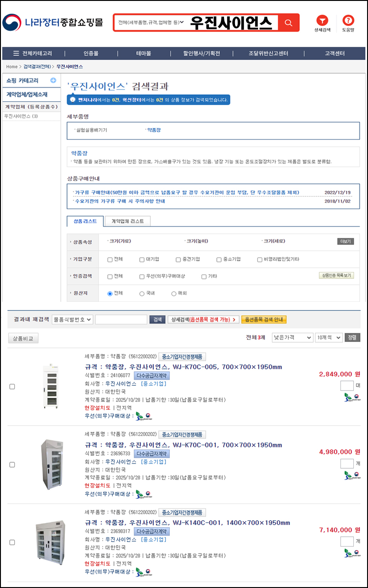The height and width of the screenshot is (588, 368).
Task: Click the hamburger icon for 전체카테고리
Action: [16, 53]
